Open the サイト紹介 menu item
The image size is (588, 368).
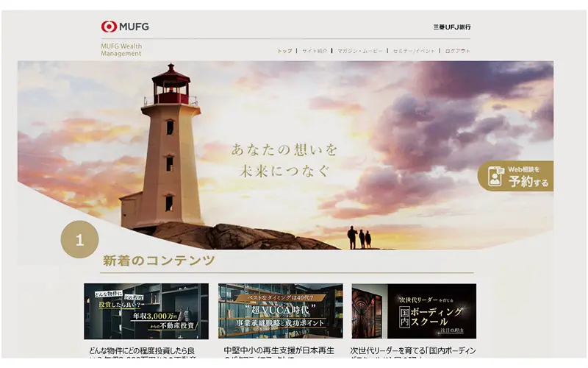(x=315, y=51)
